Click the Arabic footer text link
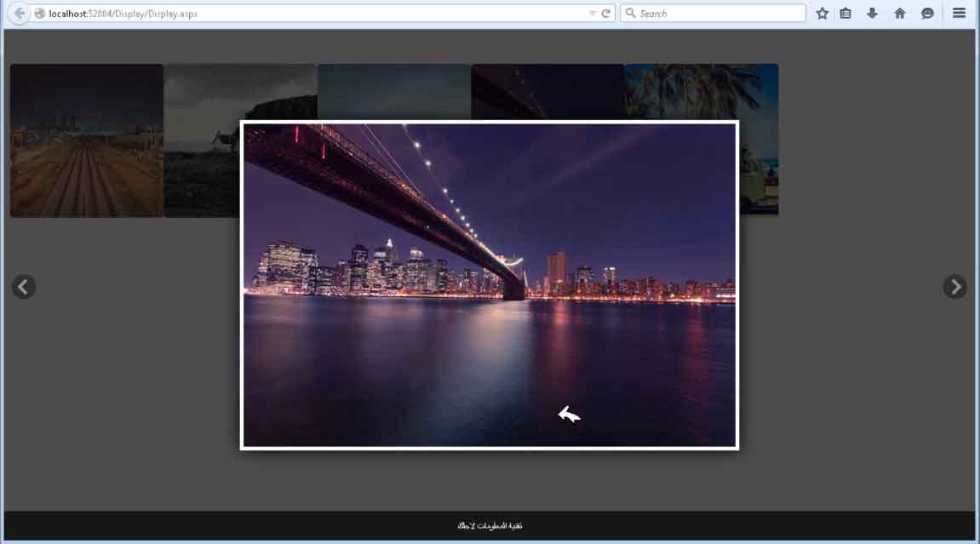This screenshot has height=544, width=980. (x=490, y=525)
